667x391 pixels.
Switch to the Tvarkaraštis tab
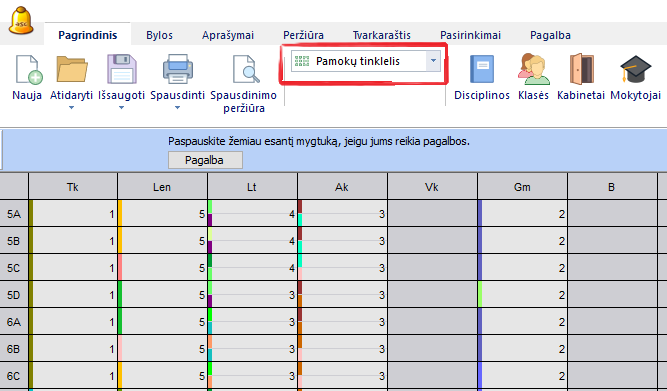click(382, 35)
